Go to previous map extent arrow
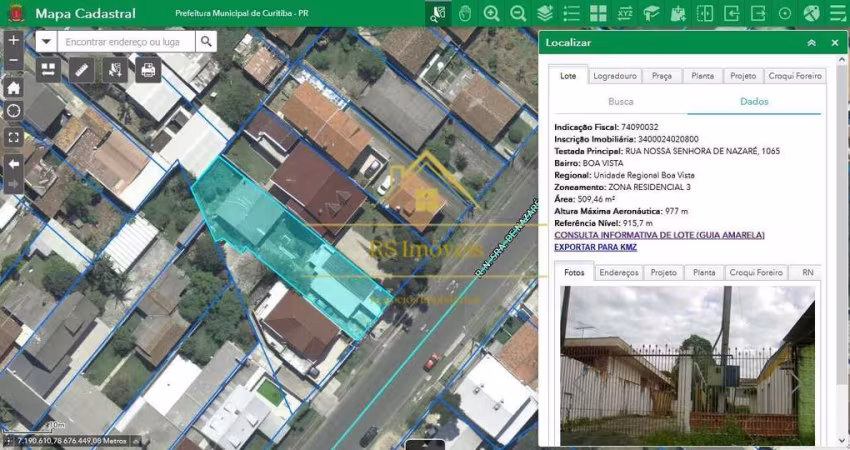Image resolution: width=850 pixels, height=450 pixels. pyautogui.click(x=14, y=164)
